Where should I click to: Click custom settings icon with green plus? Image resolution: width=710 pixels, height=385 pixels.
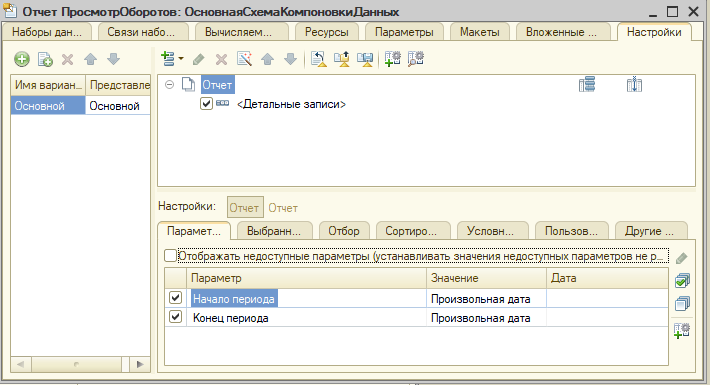(x=393, y=59)
